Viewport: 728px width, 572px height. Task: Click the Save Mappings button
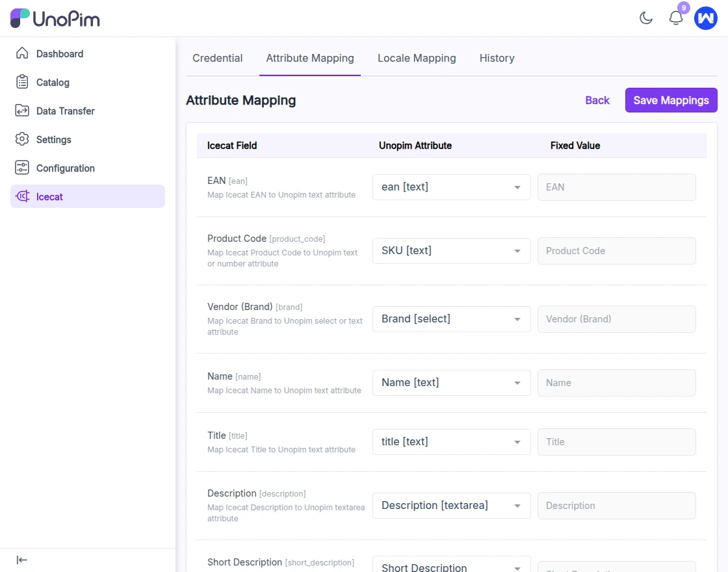click(671, 100)
